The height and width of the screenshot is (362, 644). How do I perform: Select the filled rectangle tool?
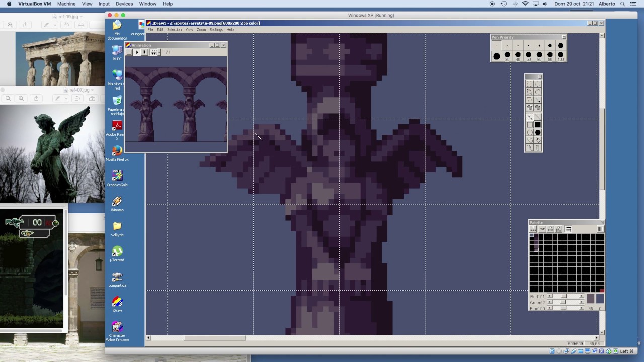pos(538,125)
